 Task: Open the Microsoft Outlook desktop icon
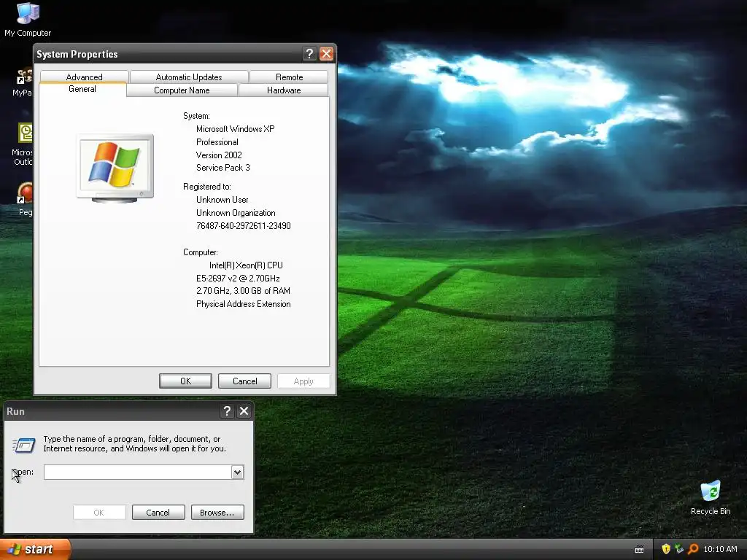point(23,145)
